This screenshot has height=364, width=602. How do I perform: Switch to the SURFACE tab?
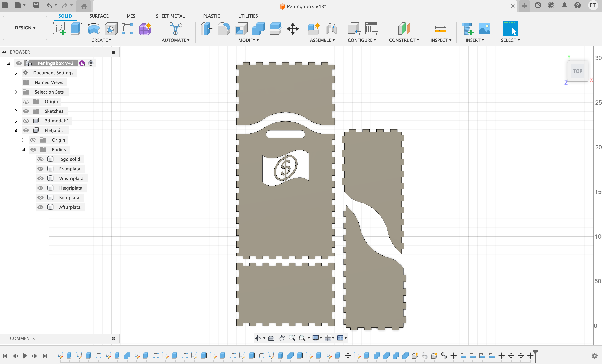pyautogui.click(x=99, y=16)
